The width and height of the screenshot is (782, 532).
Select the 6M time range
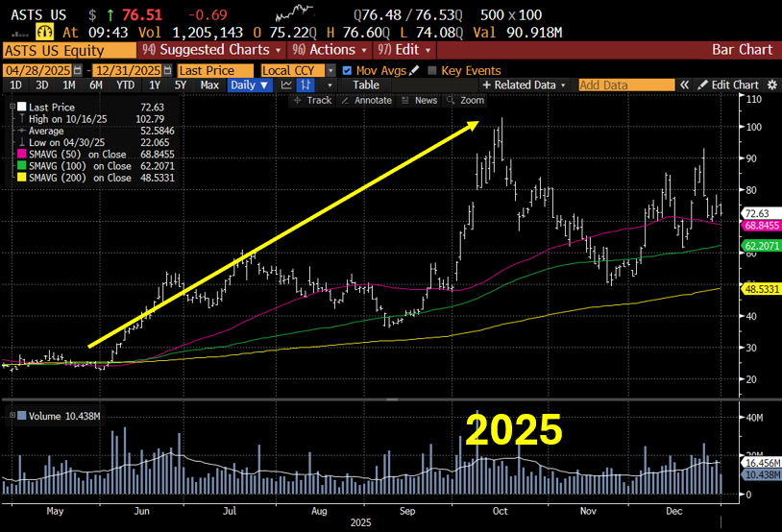(x=96, y=85)
